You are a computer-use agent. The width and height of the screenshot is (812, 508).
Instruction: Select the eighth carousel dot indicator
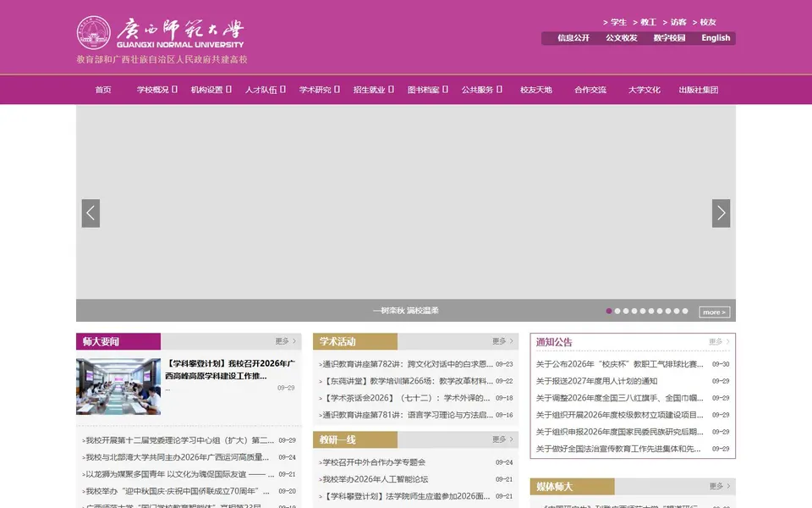(x=668, y=311)
